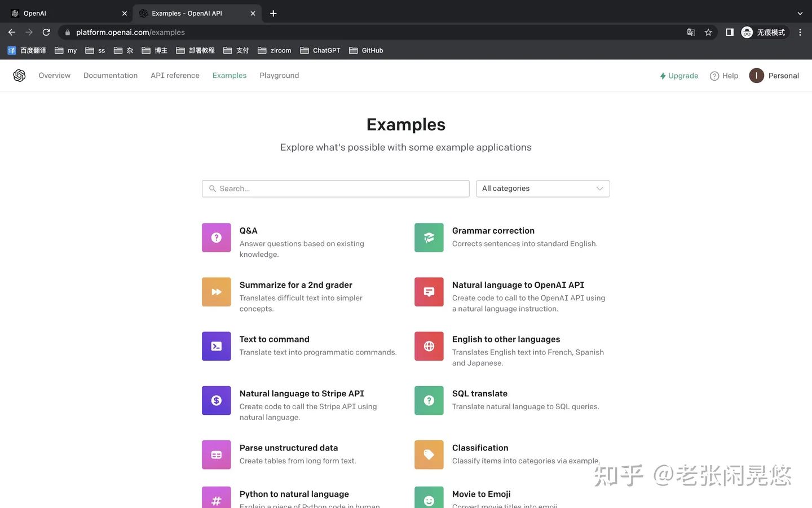Click the Personal account avatar

coord(756,75)
